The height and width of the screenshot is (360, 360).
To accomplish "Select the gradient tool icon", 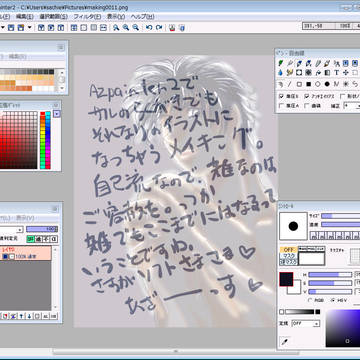I will click(x=327, y=72).
